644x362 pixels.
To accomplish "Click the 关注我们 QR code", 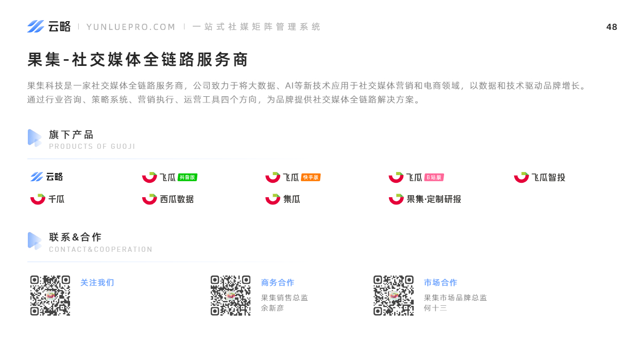I will tap(50, 296).
